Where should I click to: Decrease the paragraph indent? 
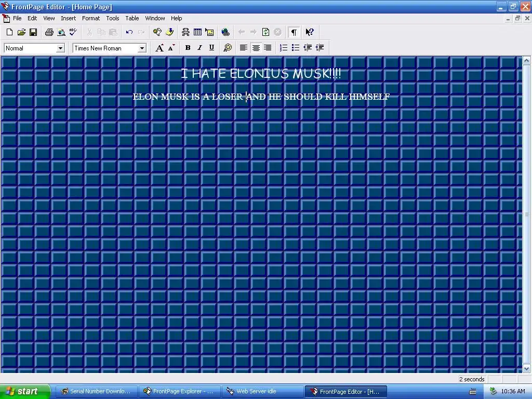click(x=308, y=48)
